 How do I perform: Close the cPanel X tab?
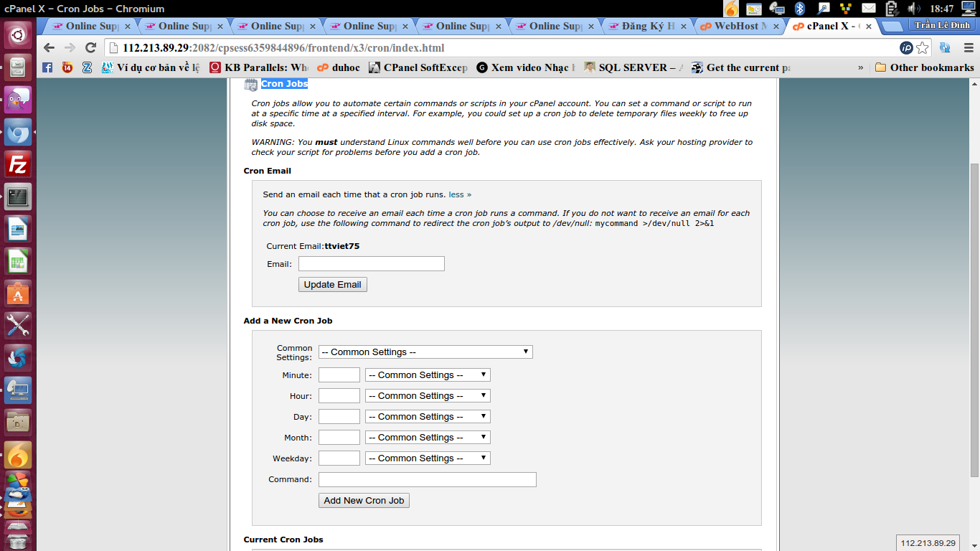(x=869, y=26)
